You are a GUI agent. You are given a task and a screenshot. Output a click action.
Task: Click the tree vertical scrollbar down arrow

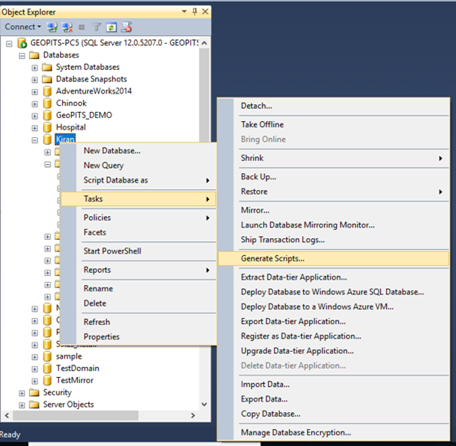[204, 404]
